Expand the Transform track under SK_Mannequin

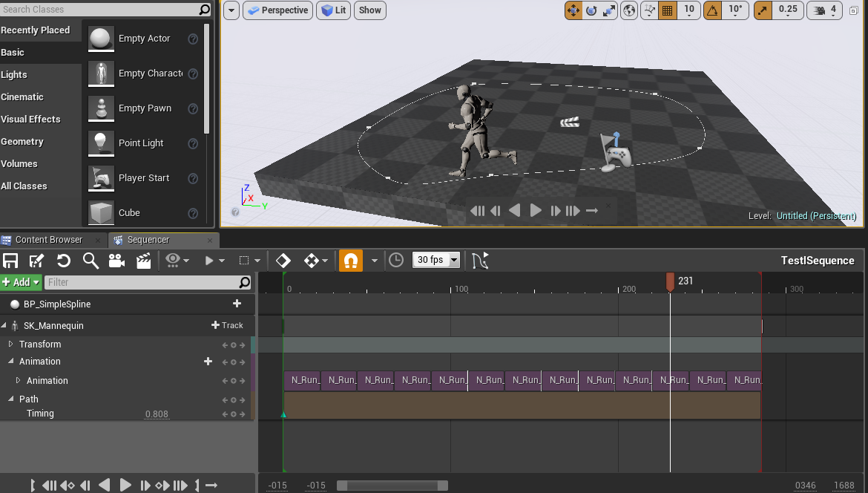(10, 344)
